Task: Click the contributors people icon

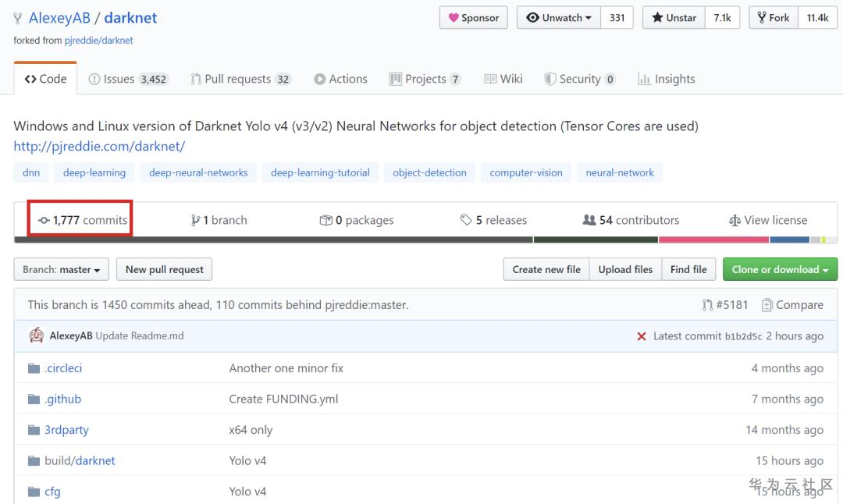Action: [589, 220]
